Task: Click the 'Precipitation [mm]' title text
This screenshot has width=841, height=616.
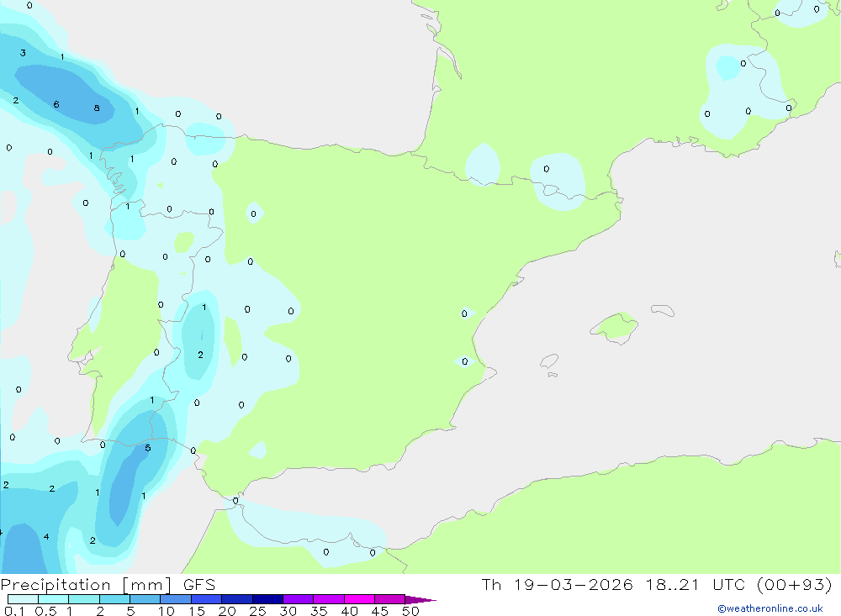Action: (86, 585)
